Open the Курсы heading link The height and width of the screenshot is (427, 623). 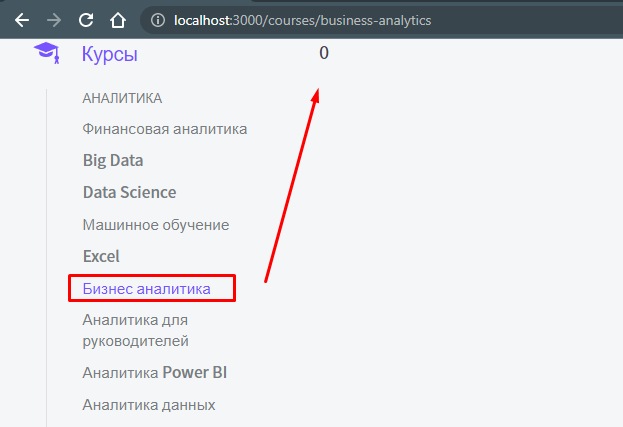110,54
